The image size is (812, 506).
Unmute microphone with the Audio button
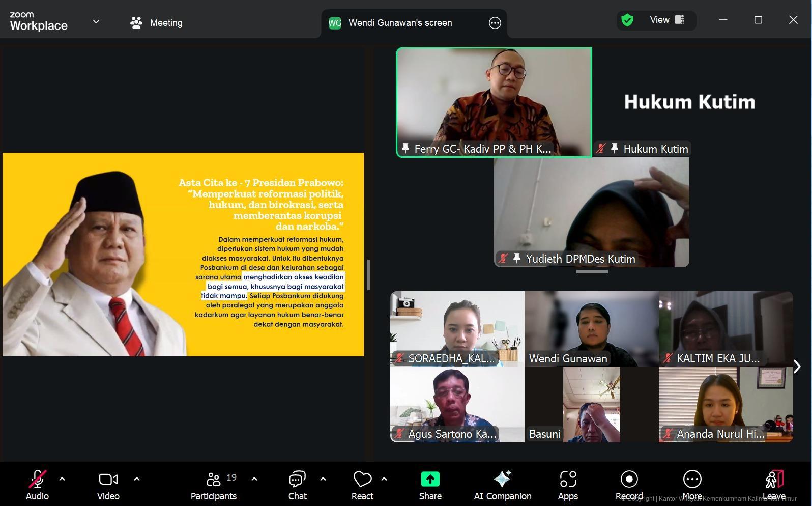pyautogui.click(x=37, y=485)
